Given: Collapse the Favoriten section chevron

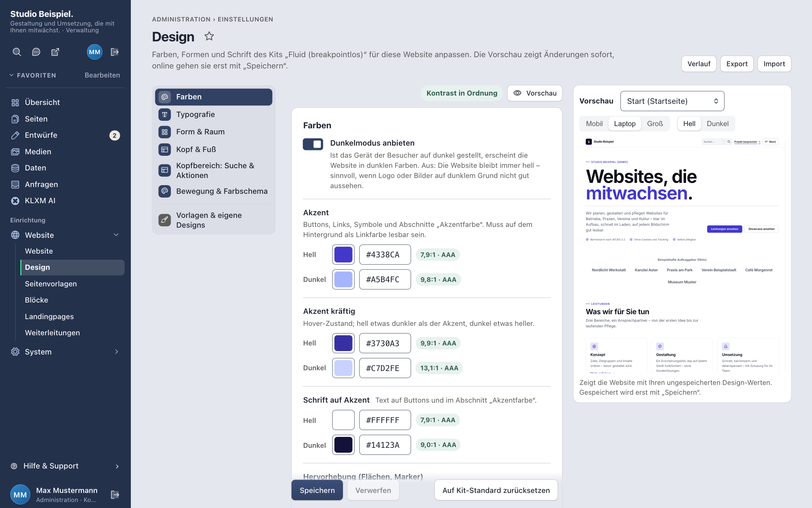Looking at the screenshot, I should tap(12, 75).
